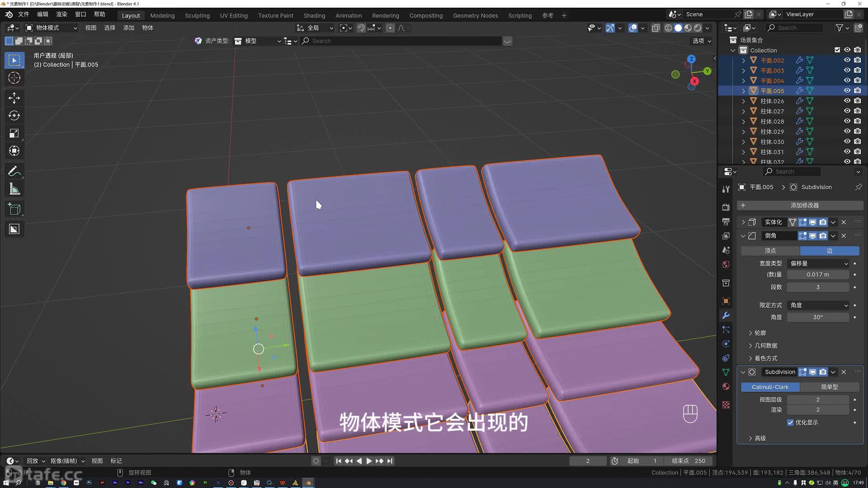Viewport: 868px width, 488px height.
Task: Remove the Subdivision modifier
Action: coord(844,372)
